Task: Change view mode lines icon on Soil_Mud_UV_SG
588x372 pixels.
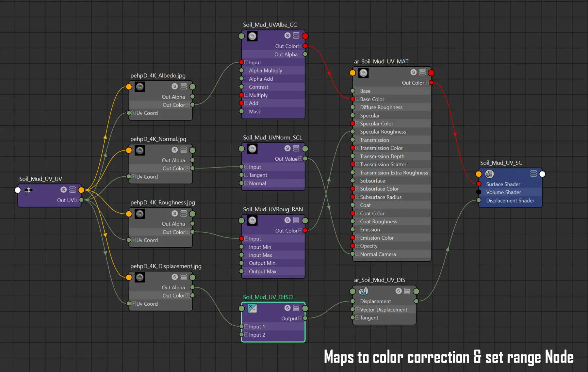Action: click(x=533, y=174)
